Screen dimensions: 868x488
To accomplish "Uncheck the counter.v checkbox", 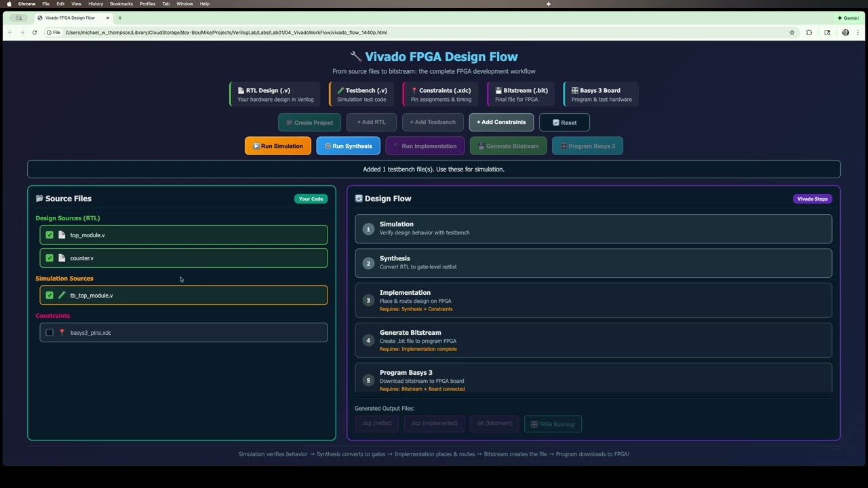I will (x=50, y=258).
